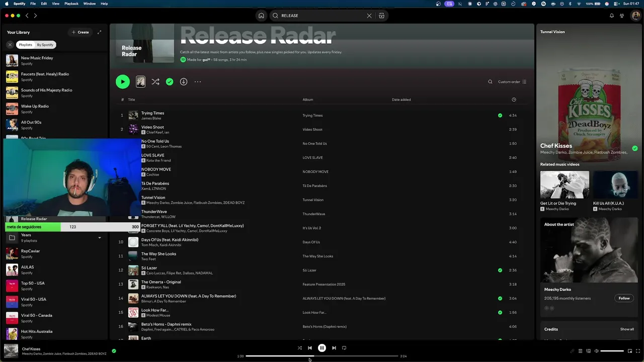Clear the library filters with the X
This screenshot has height=362, width=644.
pyautogui.click(x=10, y=45)
